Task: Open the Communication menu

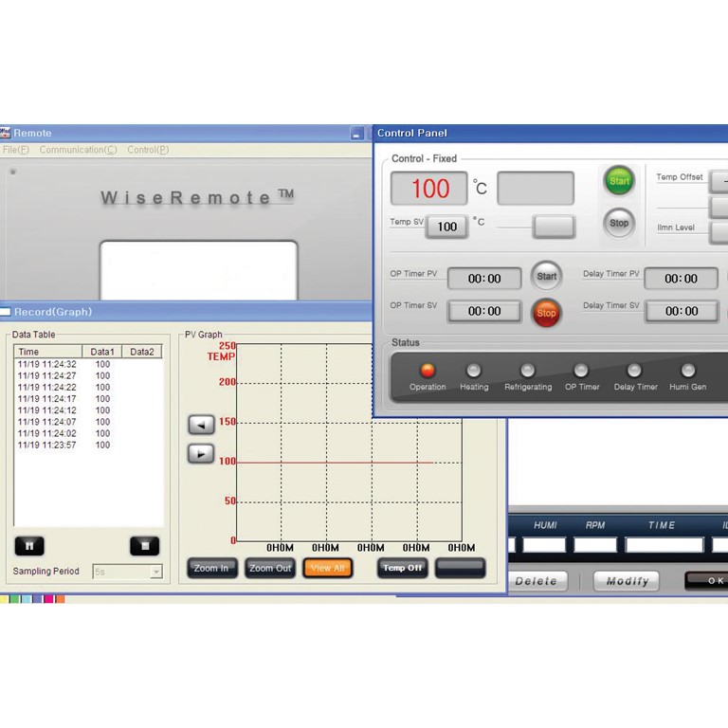Action: (x=78, y=150)
